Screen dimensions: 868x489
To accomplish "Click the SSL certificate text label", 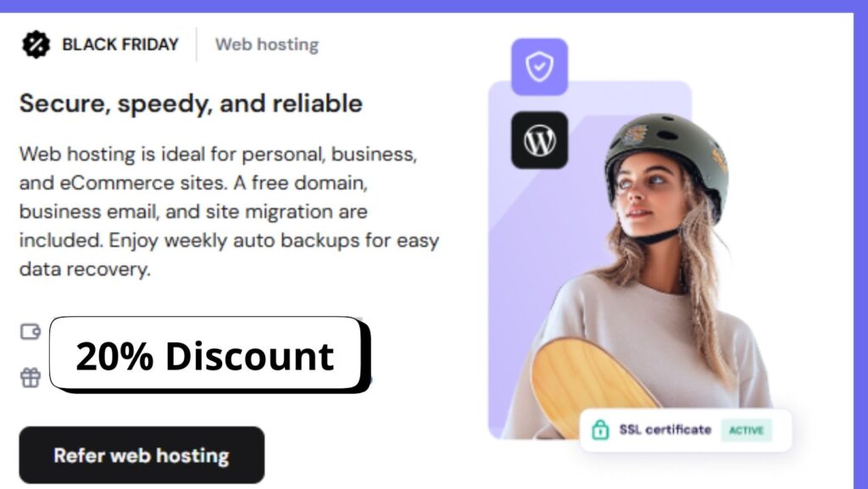I will click(665, 430).
